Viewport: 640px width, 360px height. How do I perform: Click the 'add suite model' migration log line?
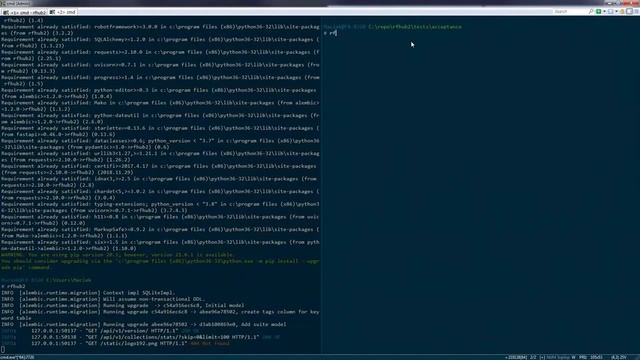pos(144,324)
